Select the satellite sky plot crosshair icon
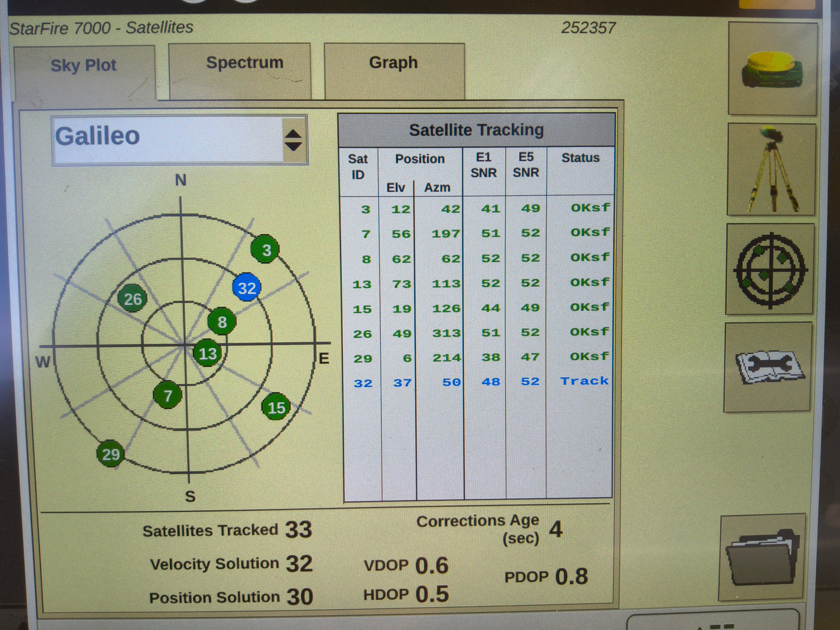 [x=770, y=269]
